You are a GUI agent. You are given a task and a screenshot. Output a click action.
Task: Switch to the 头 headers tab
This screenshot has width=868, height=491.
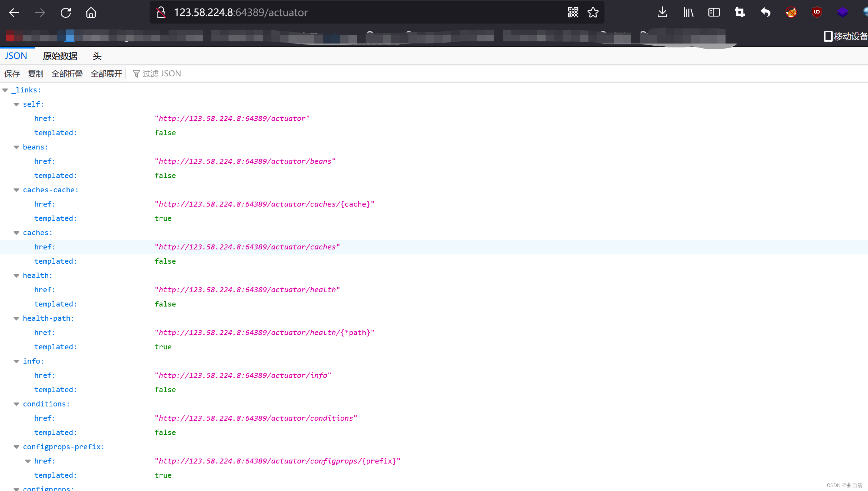click(x=97, y=56)
